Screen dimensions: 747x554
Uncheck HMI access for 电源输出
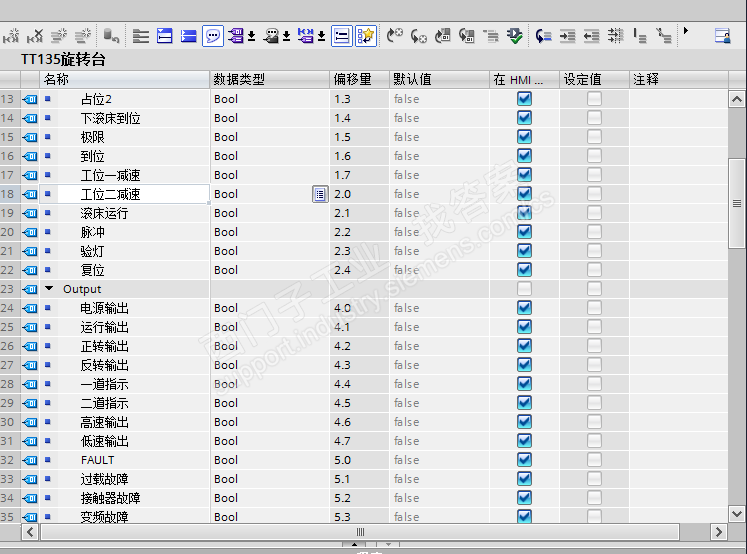pyautogui.click(x=525, y=308)
